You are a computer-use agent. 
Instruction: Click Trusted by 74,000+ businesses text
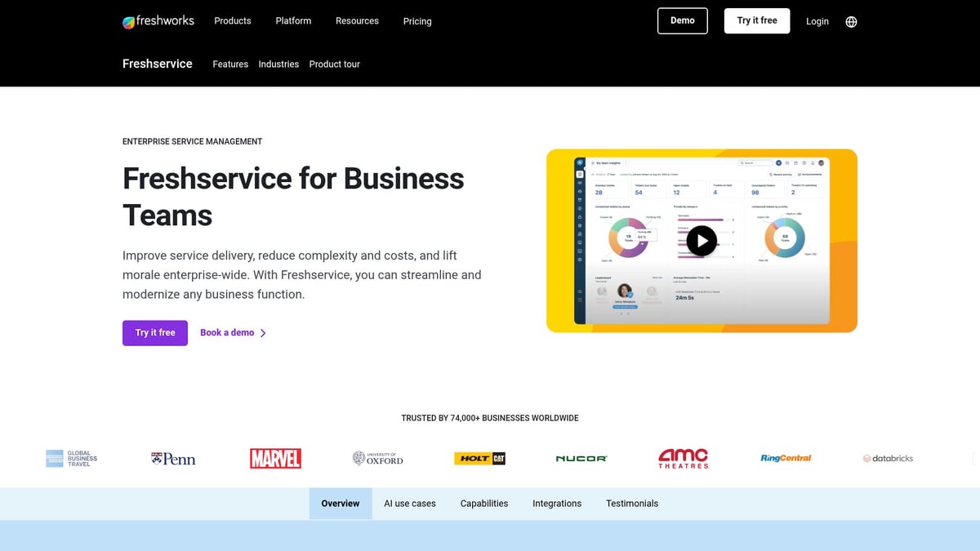pyautogui.click(x=490, y=418)
